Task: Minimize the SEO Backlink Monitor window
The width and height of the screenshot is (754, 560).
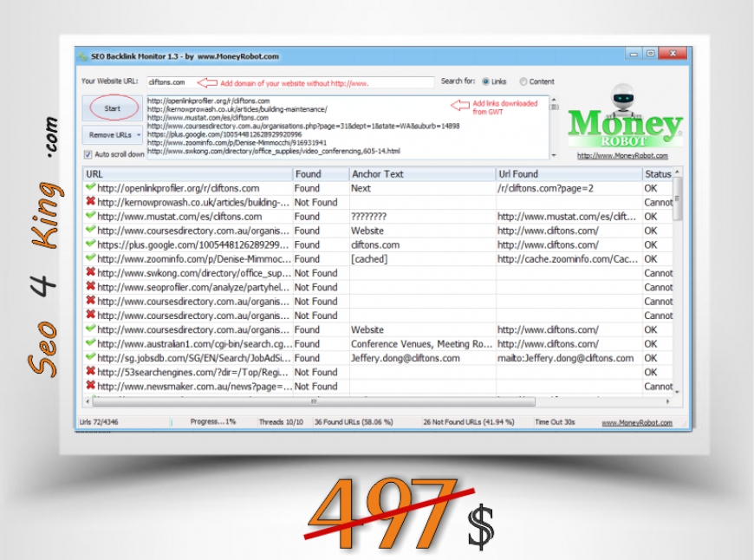Action: tap(634, 54)
